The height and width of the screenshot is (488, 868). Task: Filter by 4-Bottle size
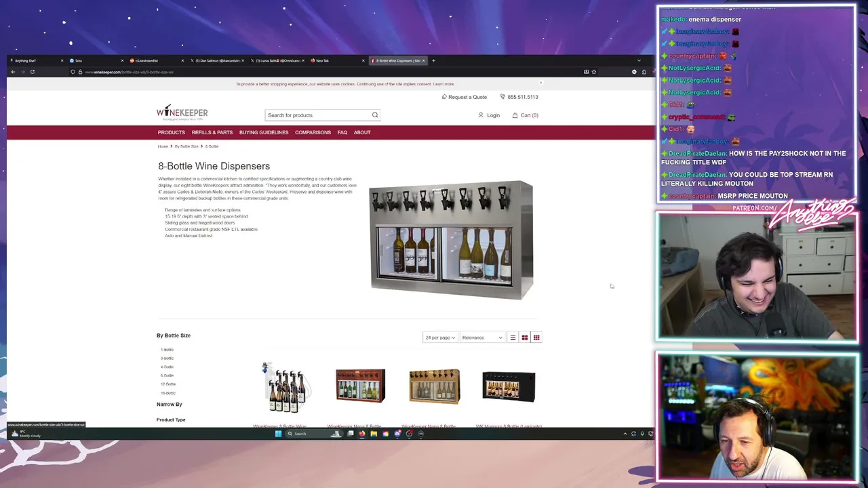tap(167, 367)
